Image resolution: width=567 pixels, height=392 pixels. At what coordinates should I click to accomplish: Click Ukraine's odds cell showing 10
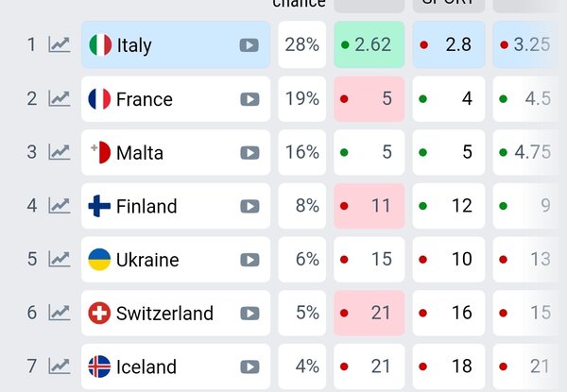[x=448, y=260]
